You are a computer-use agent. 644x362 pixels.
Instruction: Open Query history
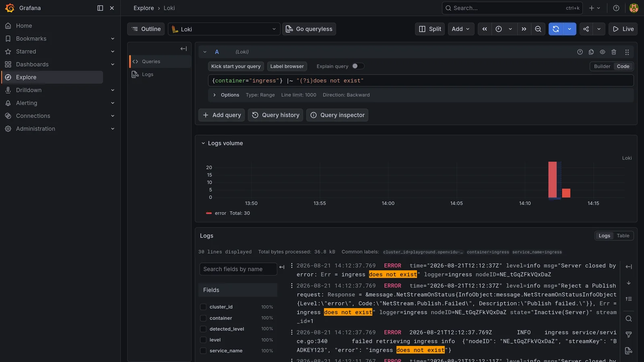tap(275, 115)
